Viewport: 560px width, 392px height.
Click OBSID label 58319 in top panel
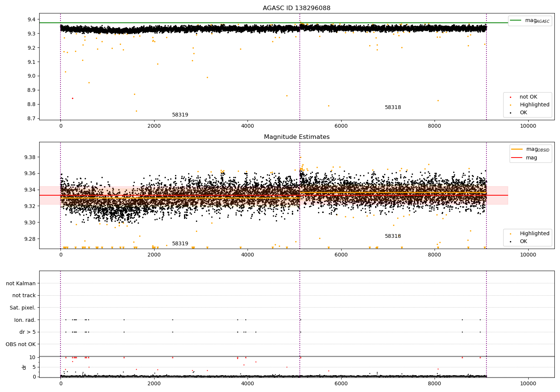pyautogui.click(x=180, y=115)
